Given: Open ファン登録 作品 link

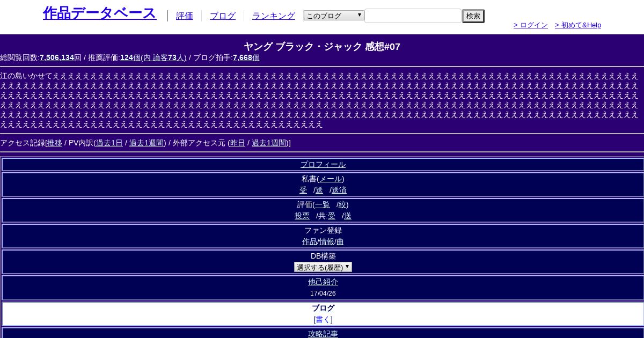Looking at the screenshot, I should tap(310, 241).
